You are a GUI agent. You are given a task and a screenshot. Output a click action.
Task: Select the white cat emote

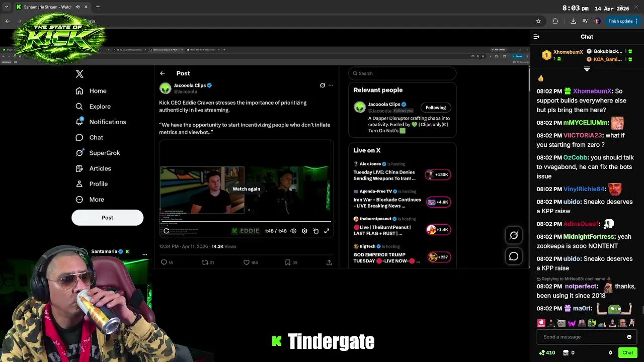[561, 323]
